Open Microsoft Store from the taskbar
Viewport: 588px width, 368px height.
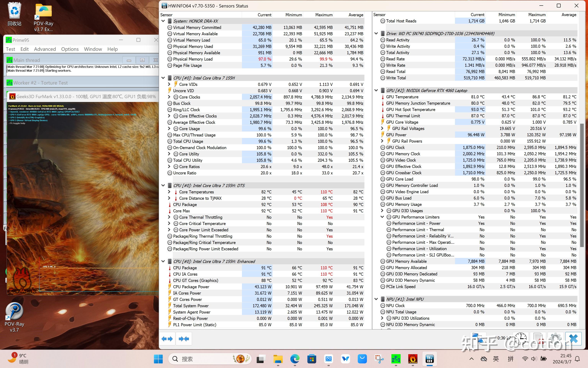312,359
